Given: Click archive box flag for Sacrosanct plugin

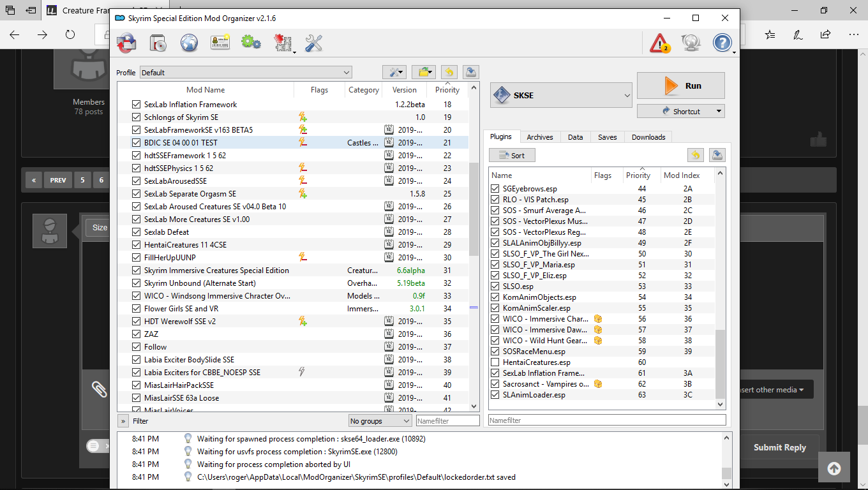Looking at the screenshot, I should 598,384.
